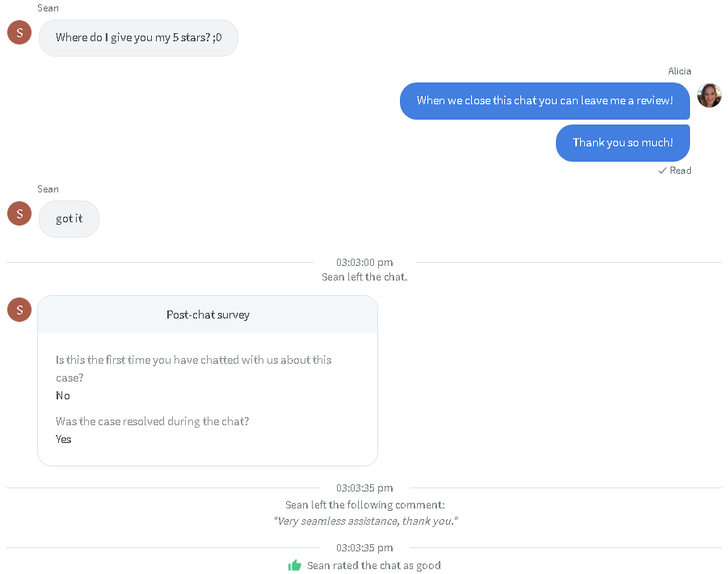728x574 pixels.
Task: Click the 03:03:00 pm timestamp
Action: (x=364, y=263)
